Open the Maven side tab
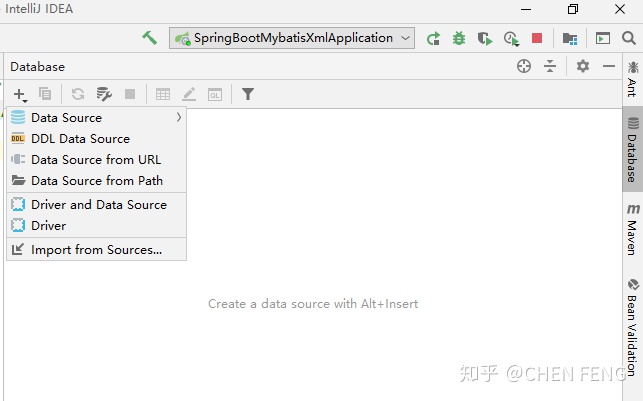The width and height of the screenshot is (643, 401). [x=633, y=229]
